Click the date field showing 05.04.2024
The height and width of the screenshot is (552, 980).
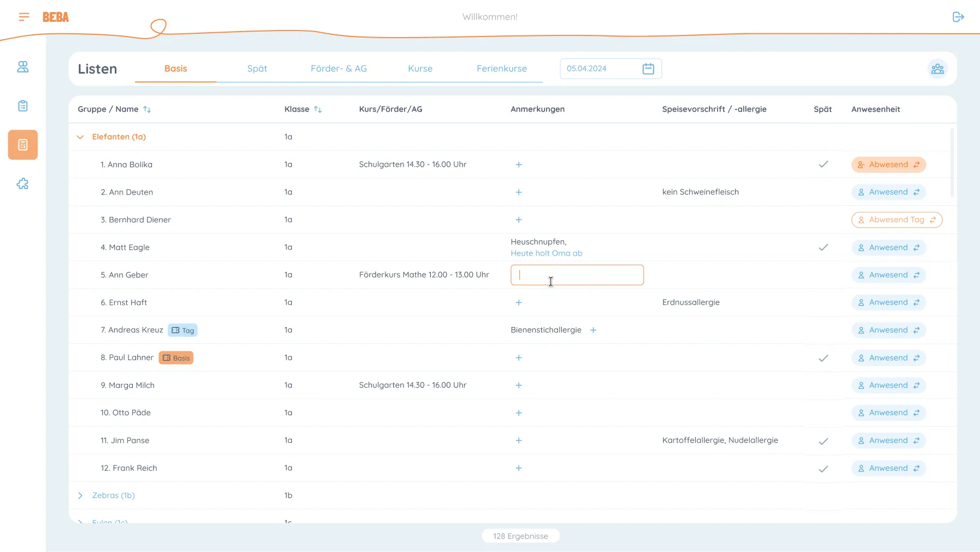click(x=611, y=69)
